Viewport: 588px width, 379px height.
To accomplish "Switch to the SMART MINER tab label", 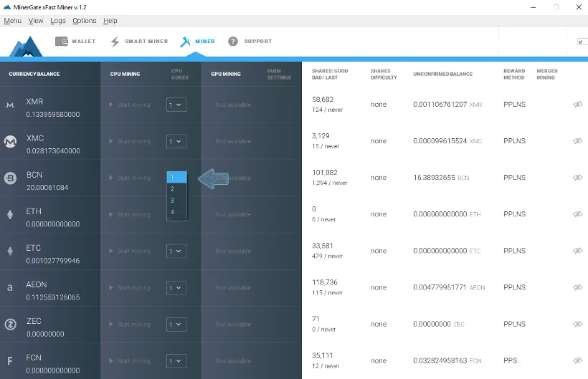I will [x=146, y=42].
